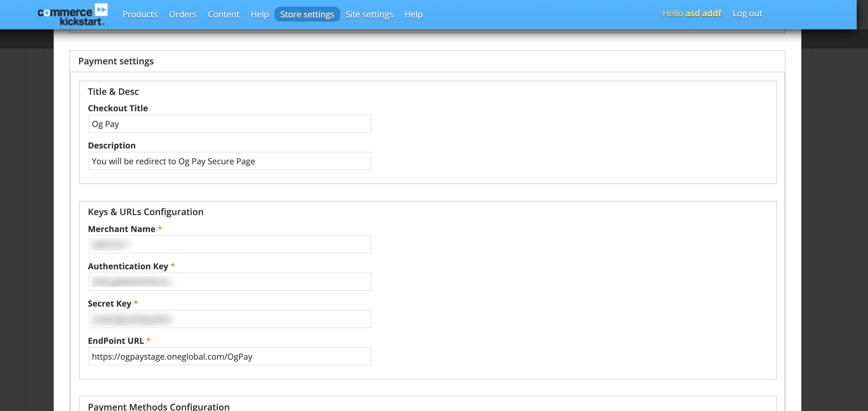Open the Content menu
This screenshot has width=868, height=411.
click(x=223, y=14)
